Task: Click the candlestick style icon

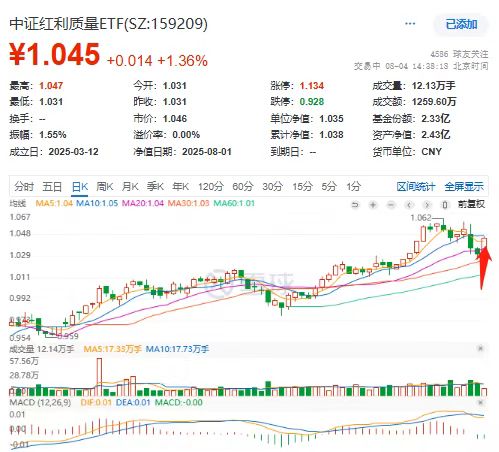Action: (x=445, y=204)
